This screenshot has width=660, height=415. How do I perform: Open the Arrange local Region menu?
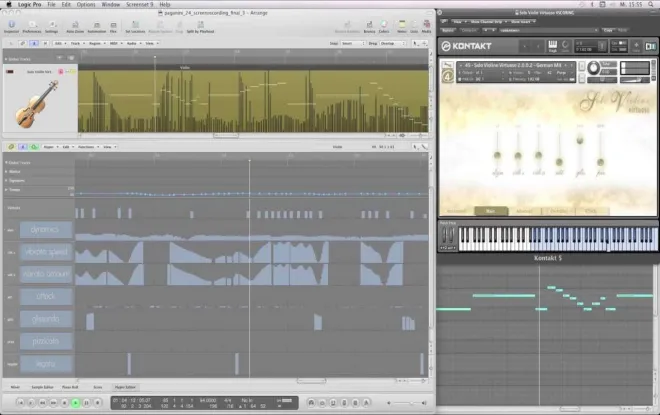96,43
